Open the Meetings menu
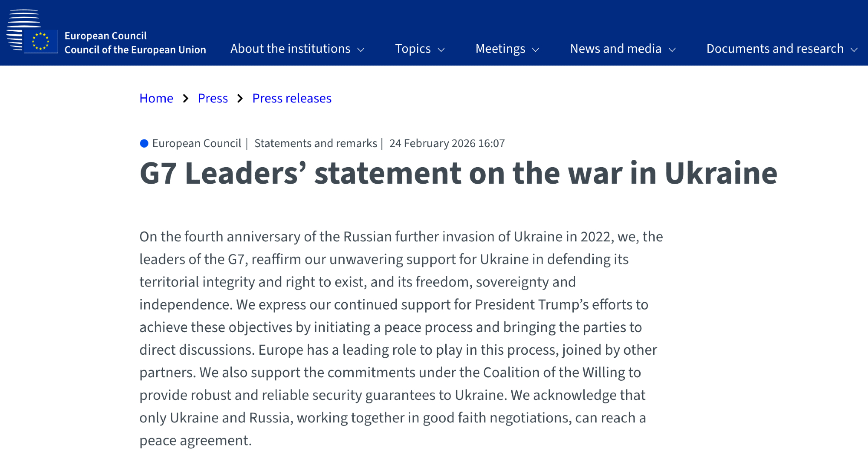The image size is (868, 452). click(500, 49)
